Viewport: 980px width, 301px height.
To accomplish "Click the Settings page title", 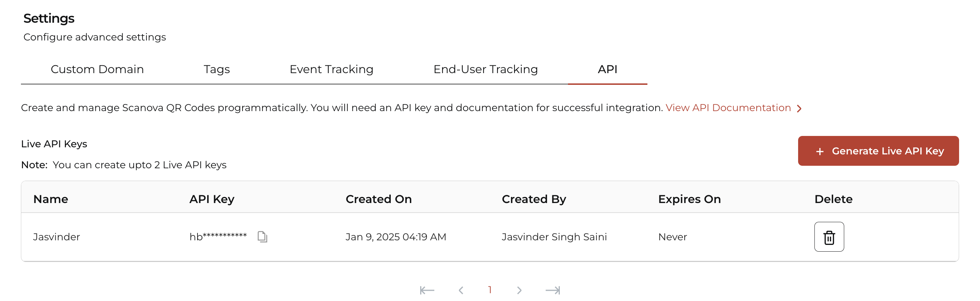I will point(49,18).
